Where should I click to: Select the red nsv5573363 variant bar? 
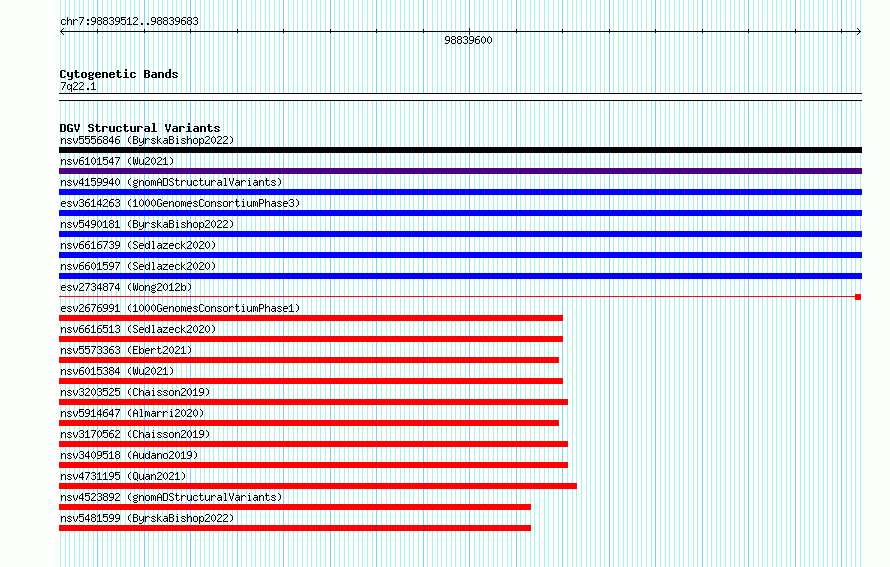point(309,360)
